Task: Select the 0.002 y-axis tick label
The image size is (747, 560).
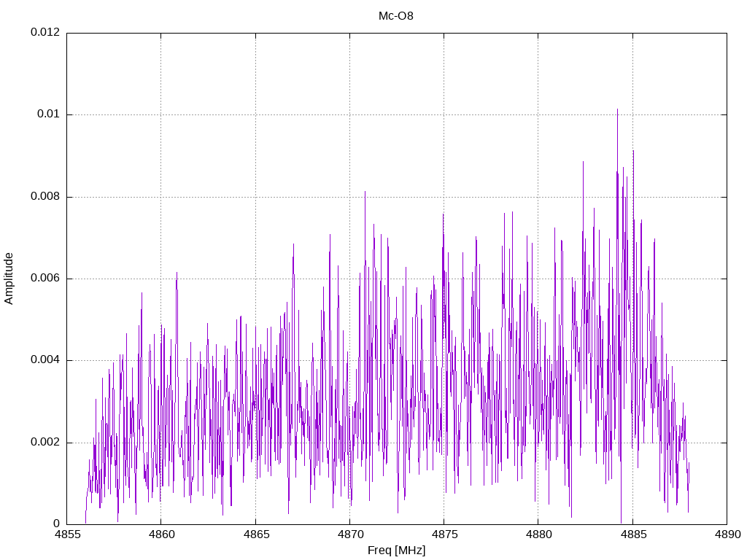Action: coord(44,443)
